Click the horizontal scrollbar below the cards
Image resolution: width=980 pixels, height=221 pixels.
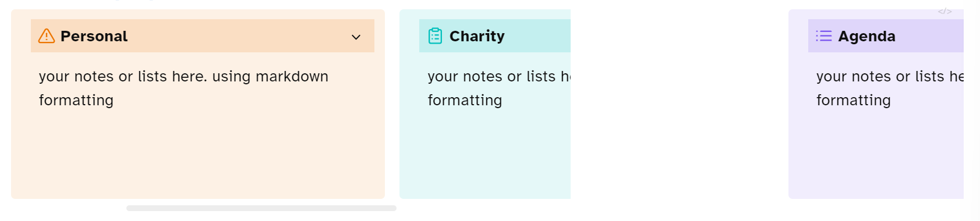tap(261, 208)
